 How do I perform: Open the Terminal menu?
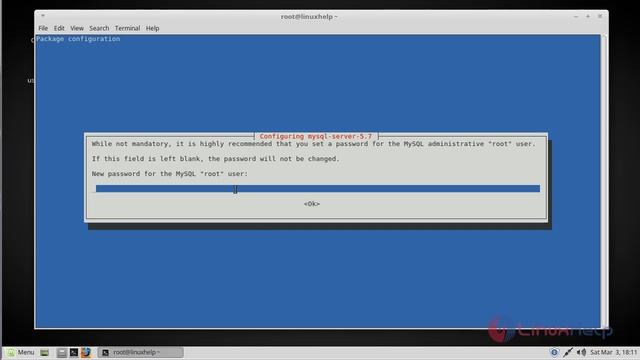point(127,28)
